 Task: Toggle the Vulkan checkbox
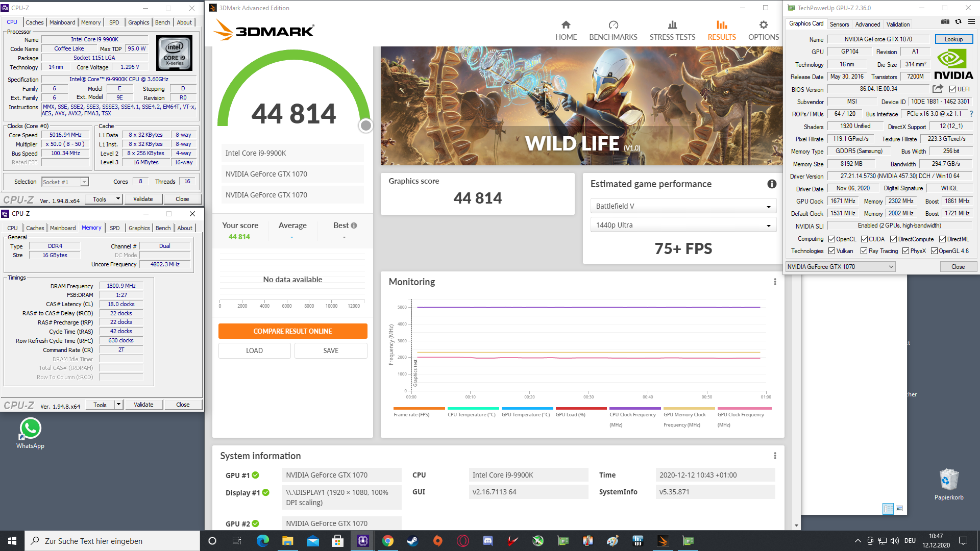pos(831,251)
